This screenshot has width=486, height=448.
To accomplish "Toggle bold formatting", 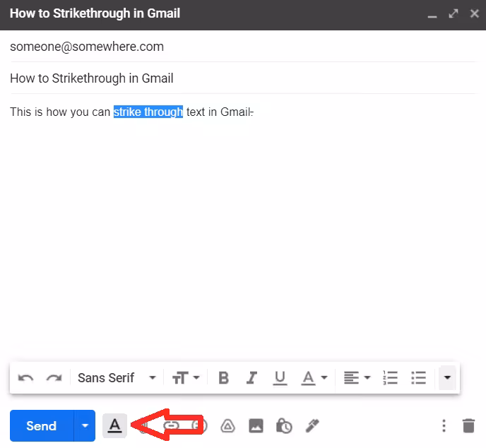I will click(x=223, y=377).
